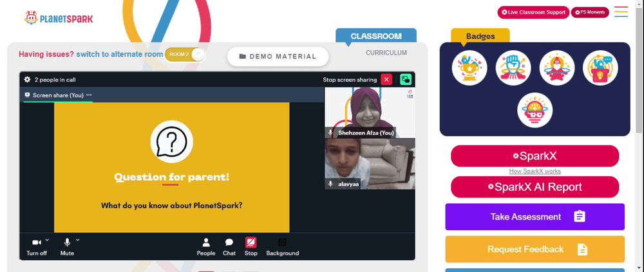Switch to the CLASSROOM tab

376,36
